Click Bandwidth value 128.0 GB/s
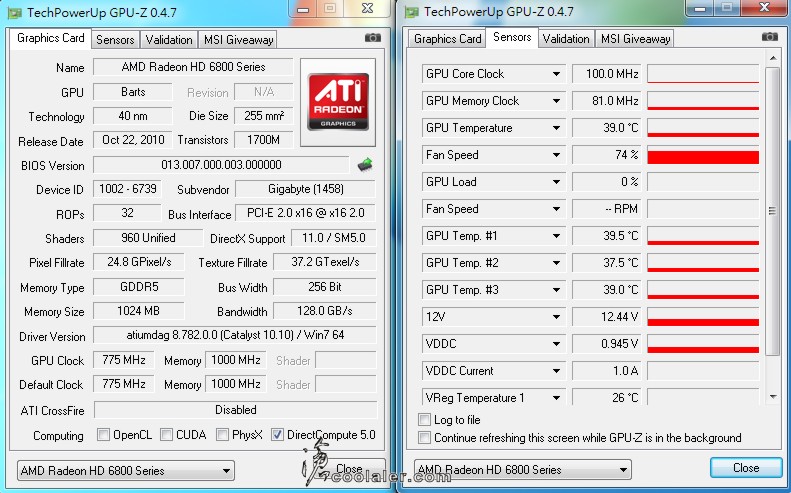 tap(325, 311)
